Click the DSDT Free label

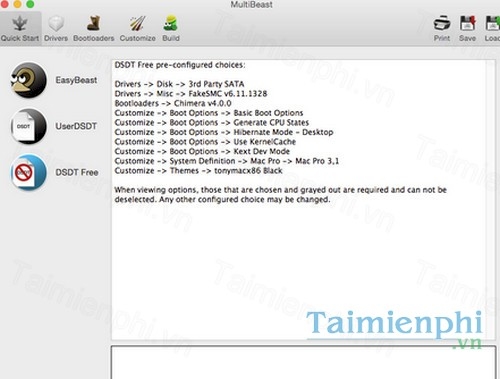(x=77, y=172)
